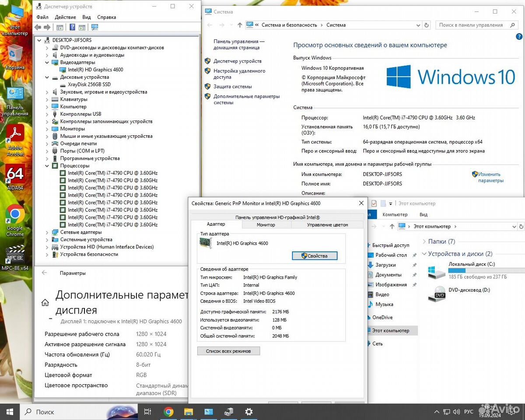Open the Recycle Bin (Корзина) desktop icon
The width and height of the screenshot is (525, 420).
click(x=15, y=57)
